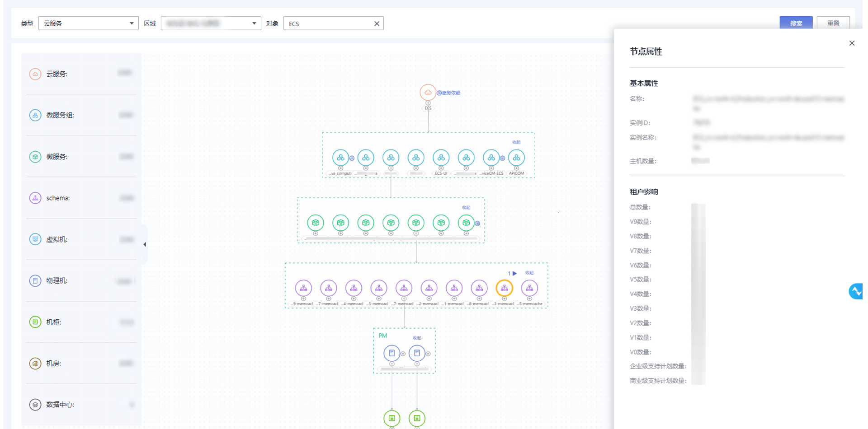868x429 pixels.
Task: Click the 重置 button
Action: point(834,23)
